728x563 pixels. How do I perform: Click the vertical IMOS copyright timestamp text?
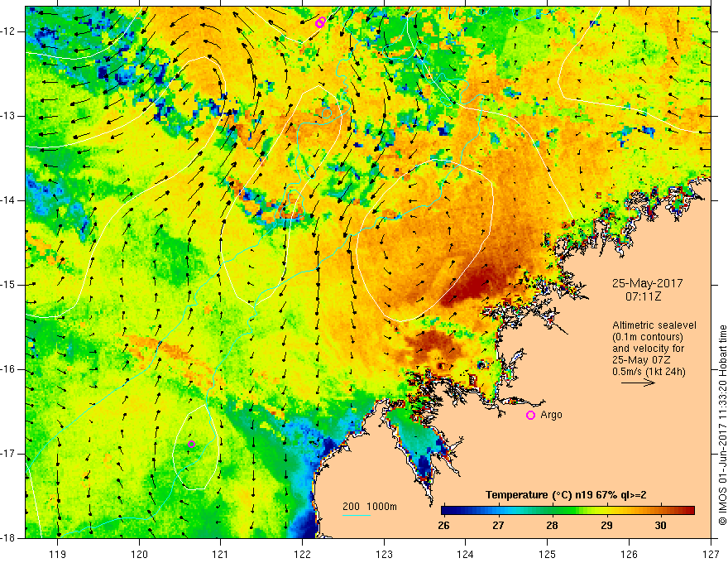click(722, 425)
